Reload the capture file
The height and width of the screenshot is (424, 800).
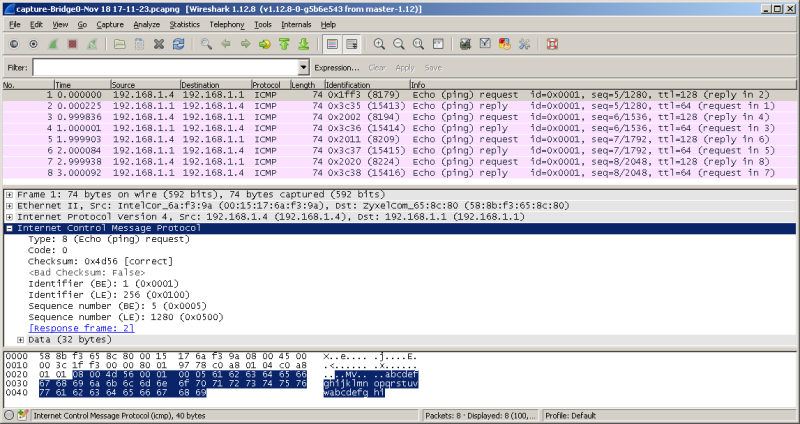(x=178, y=44)
